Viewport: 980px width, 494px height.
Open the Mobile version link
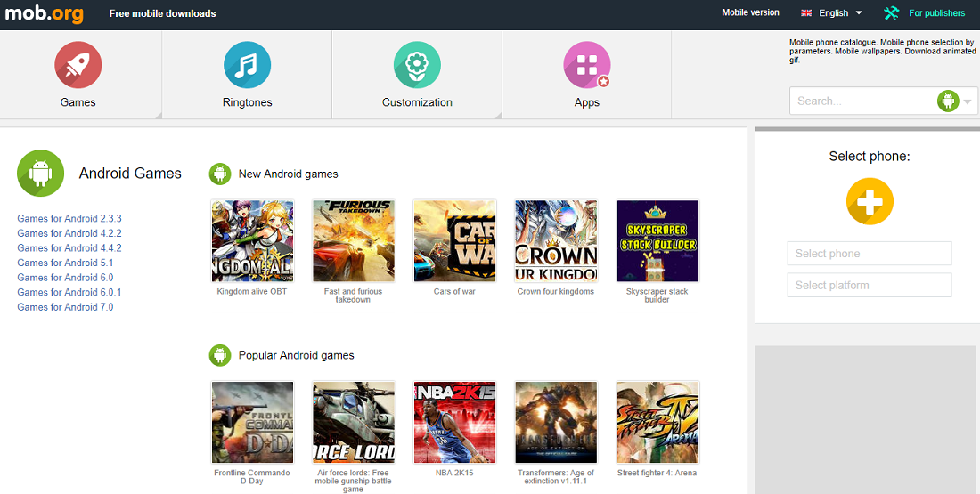pyautogui.click(x=750, y=12)
